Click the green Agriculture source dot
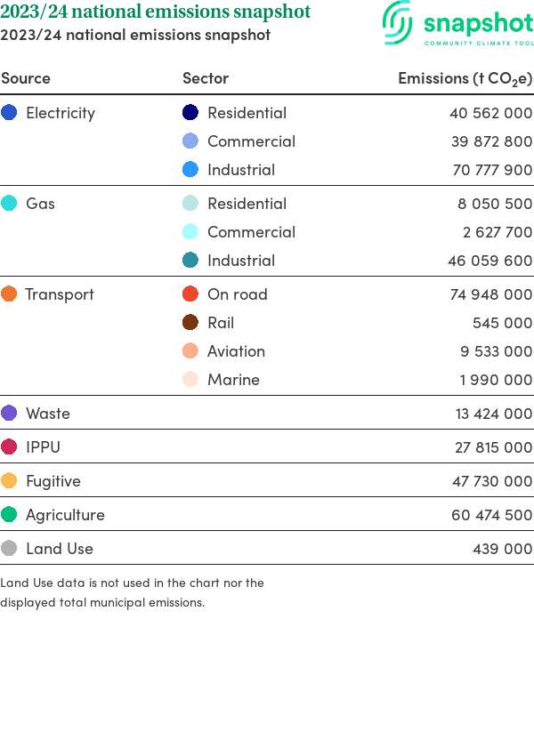Image resolution: width=534 pixels, height=756 pixels. [10, 515]
